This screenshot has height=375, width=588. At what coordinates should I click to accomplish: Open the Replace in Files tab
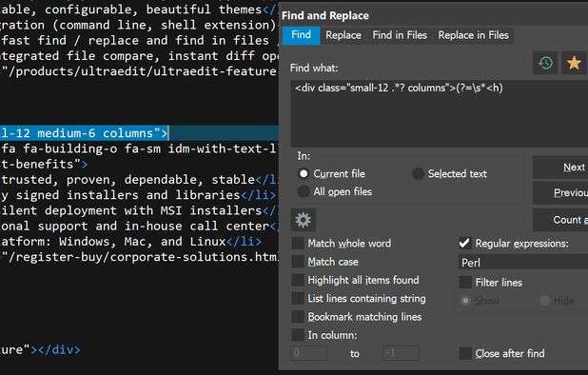point(473,35)
